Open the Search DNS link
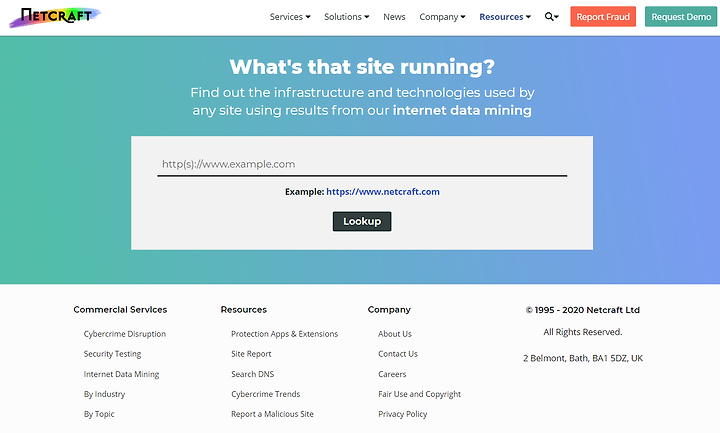The height and width of the screenshot is (433, 720). click(x=253, y=374)
